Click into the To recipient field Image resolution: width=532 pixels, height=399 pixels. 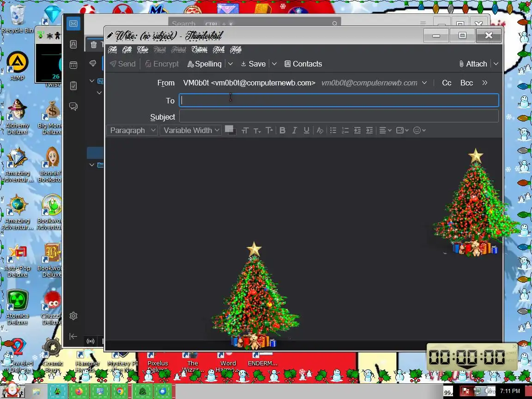(339, 100)
